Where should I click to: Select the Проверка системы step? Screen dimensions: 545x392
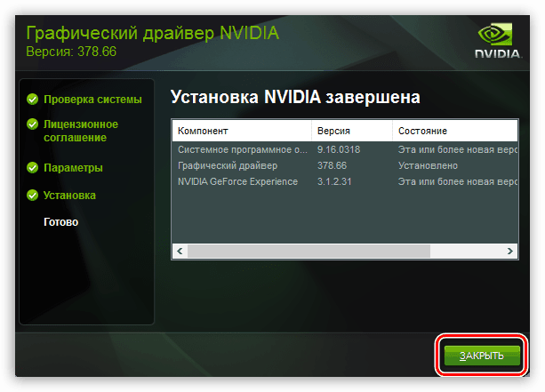[92, 100]
